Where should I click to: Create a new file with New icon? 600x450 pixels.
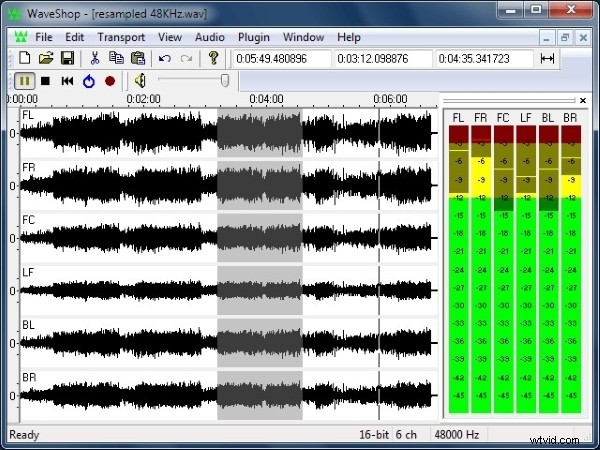tap(25, 58)
